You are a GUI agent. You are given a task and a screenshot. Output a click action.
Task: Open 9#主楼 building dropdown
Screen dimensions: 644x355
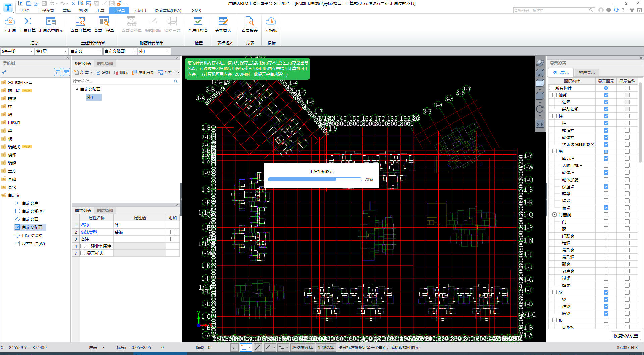(17, 51)
